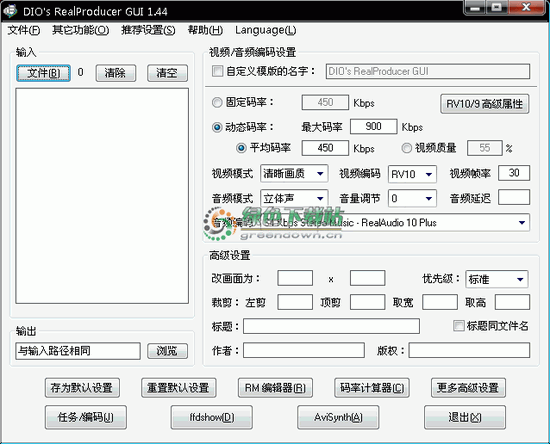Open the 帮助(H) menu
This screenshot has height=444, width=550.
pyautogui.click(x=205, y=31)
